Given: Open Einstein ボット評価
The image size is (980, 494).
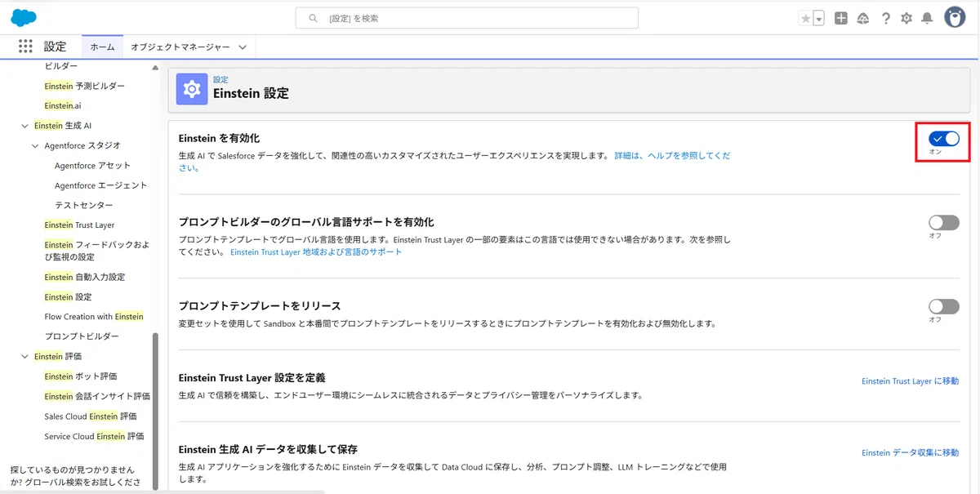Looking at the screenshot, I should pyautogui.click(x=81, y=376).
